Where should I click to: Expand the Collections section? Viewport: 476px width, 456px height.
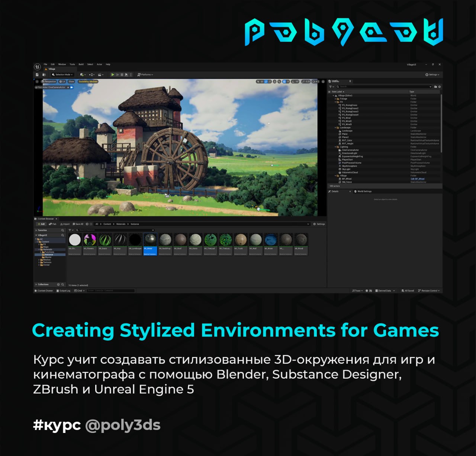pos(36,284)
